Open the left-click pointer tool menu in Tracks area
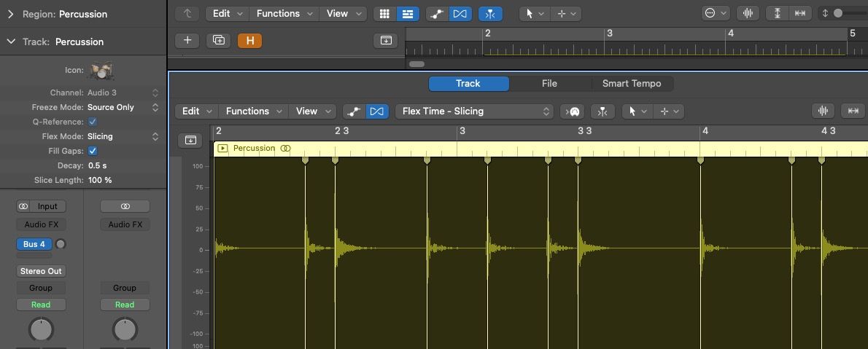This screenshot has width=868, height=349. 534,13
